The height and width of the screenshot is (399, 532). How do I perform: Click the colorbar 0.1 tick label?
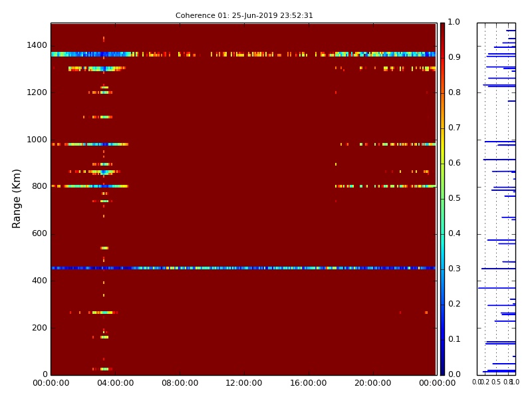click(454, 339)
